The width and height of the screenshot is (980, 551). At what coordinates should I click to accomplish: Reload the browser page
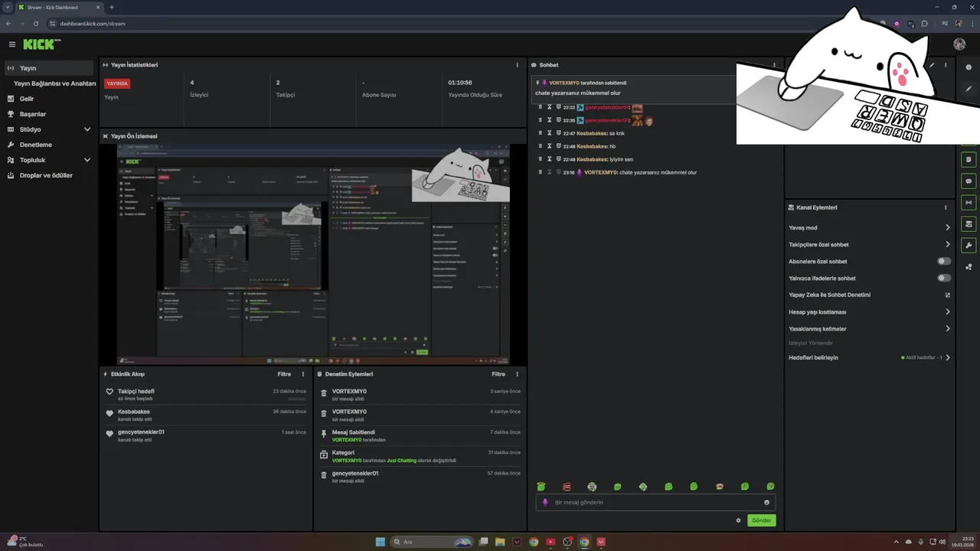36,24
